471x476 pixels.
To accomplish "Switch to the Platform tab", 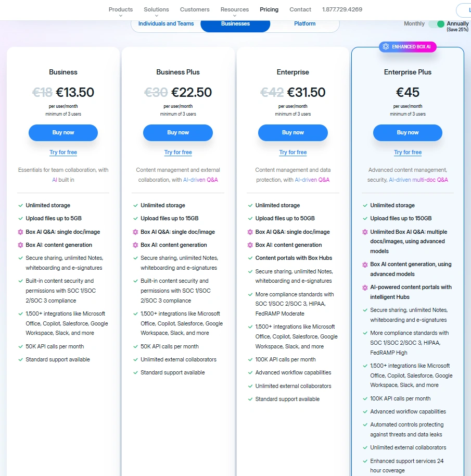I will [x=304, y=23].
